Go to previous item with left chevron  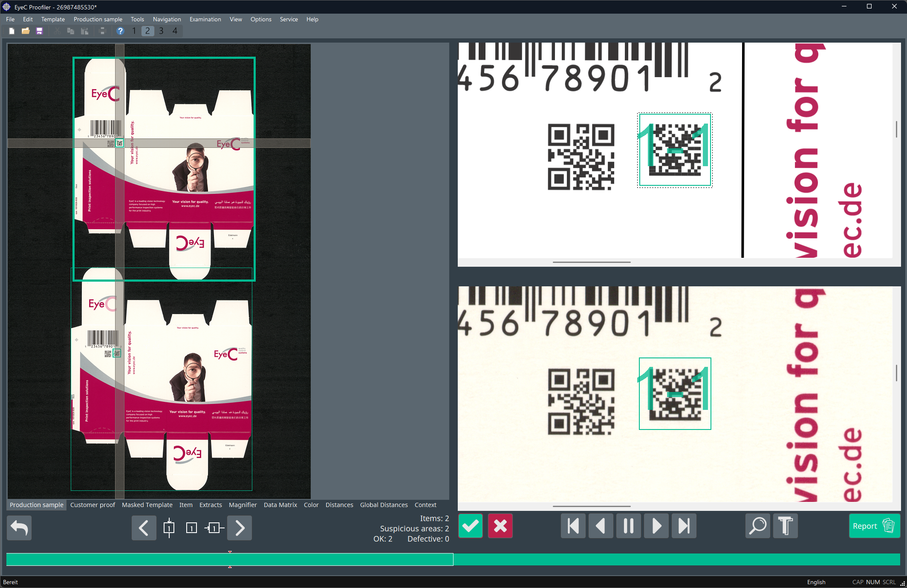pyautogui.click(x=144, y=528)
